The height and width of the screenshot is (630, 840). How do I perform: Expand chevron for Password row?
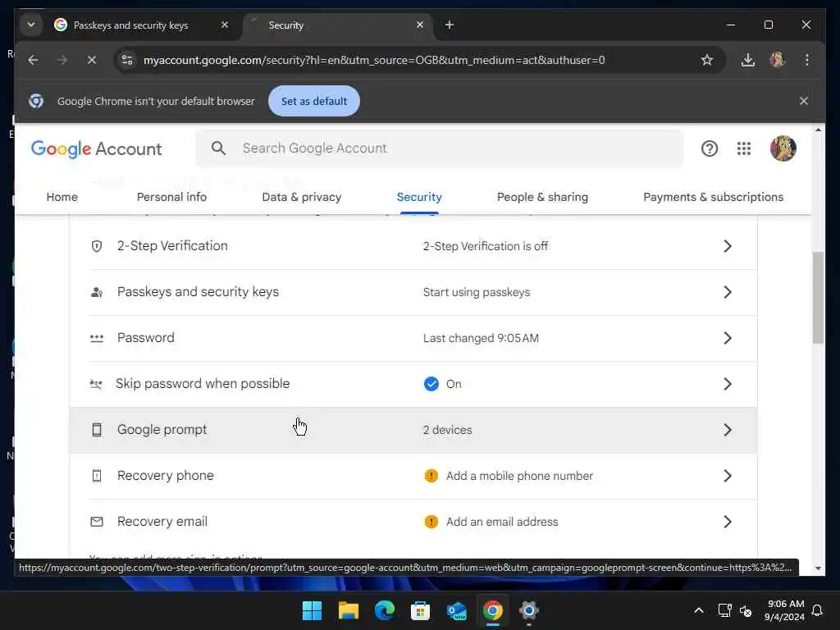click(x=727, y=338)
